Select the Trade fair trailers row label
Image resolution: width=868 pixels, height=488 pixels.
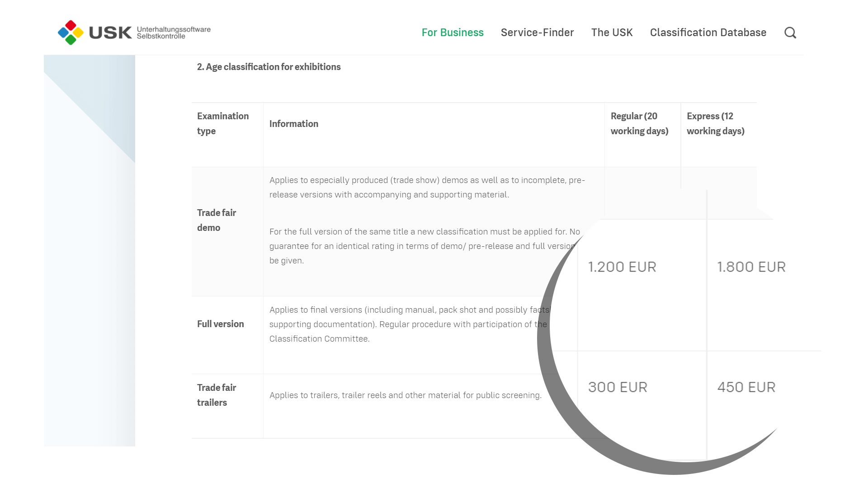pyautogui.click(x=217, y=395)
